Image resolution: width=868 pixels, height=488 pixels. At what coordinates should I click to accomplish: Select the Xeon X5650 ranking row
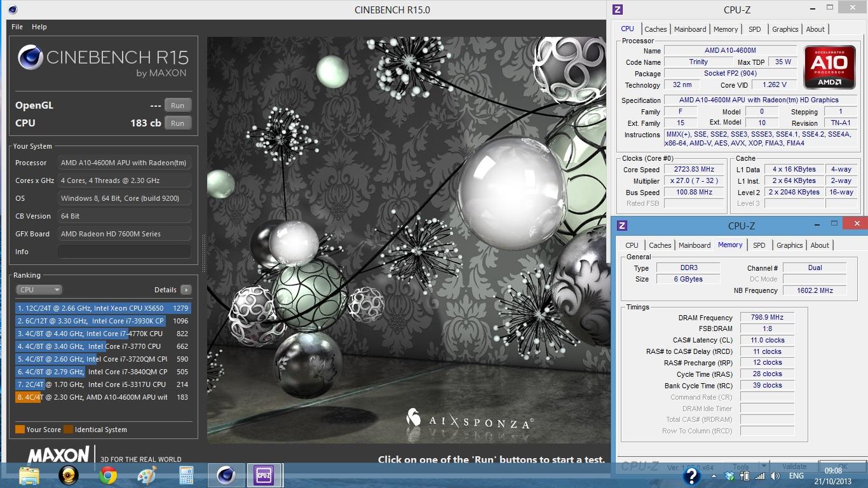pyautogui.click(x=103, y=308)
